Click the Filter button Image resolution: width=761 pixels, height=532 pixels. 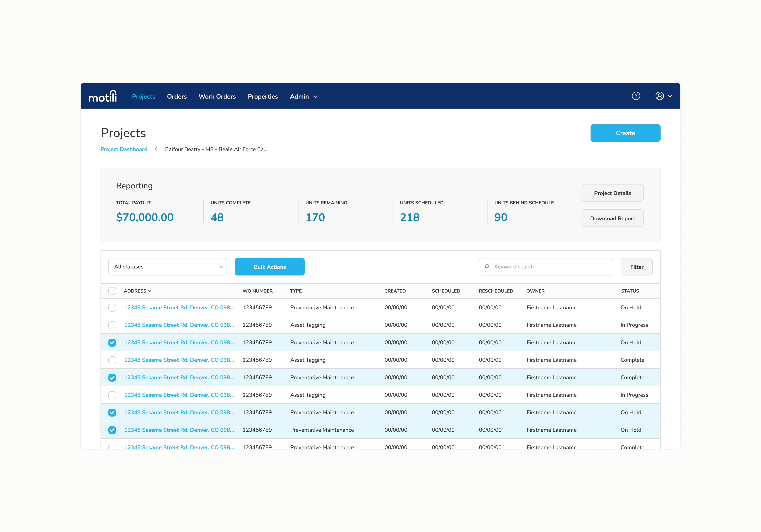pos(637,267)
